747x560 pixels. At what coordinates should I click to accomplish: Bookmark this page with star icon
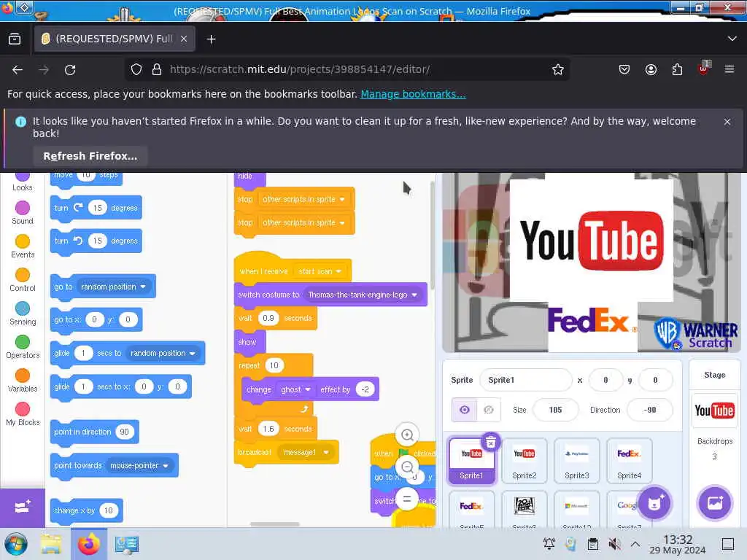(558, 70)
